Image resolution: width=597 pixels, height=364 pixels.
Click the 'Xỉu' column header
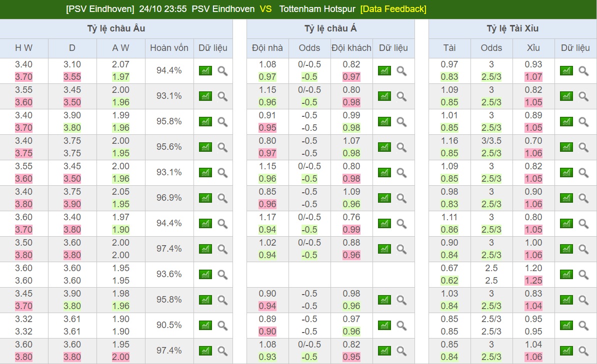[x=533, y=48]
